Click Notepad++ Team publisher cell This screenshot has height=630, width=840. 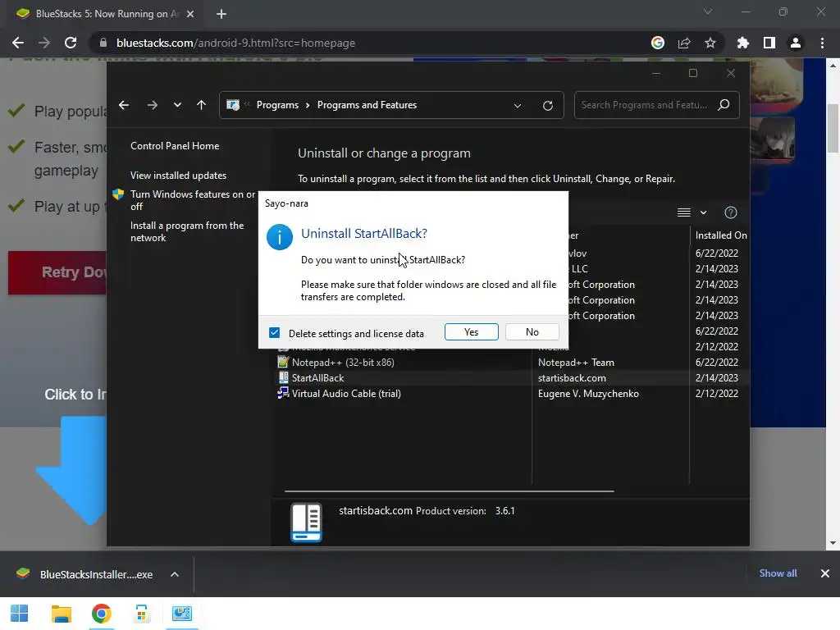coord(576,362)
